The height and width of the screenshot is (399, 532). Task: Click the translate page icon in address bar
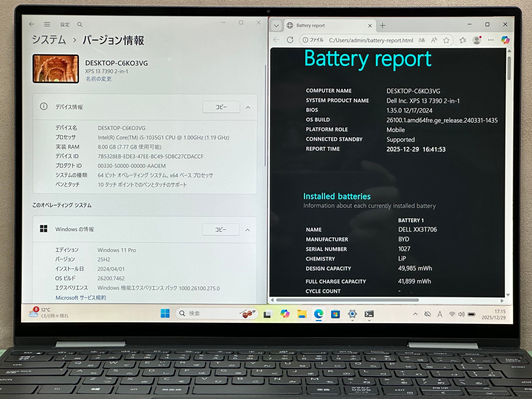(422, 40)
